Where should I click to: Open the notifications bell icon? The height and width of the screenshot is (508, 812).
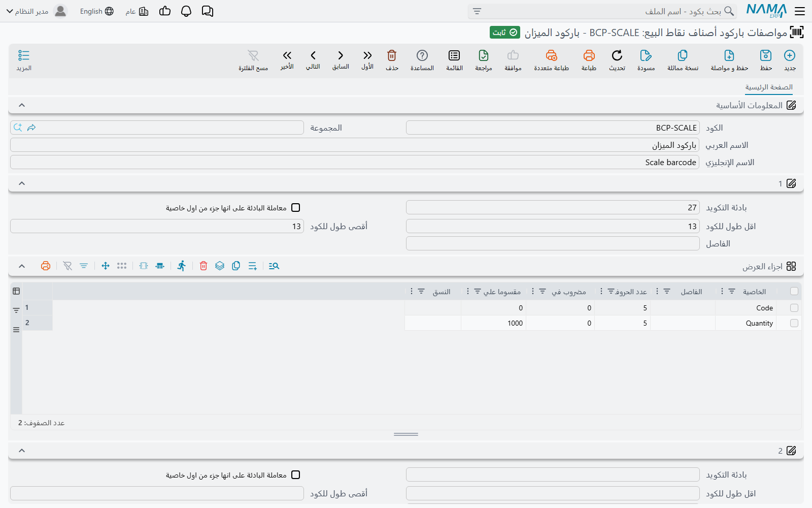[186, 11]
